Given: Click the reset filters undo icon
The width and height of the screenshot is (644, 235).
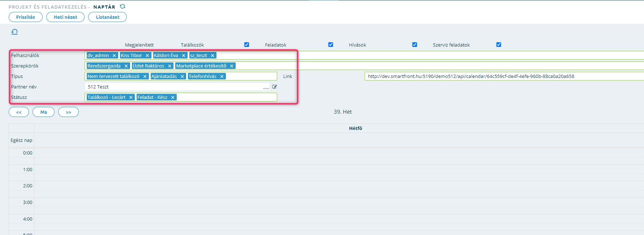Looking at the screenshot, I should [14, 32].
